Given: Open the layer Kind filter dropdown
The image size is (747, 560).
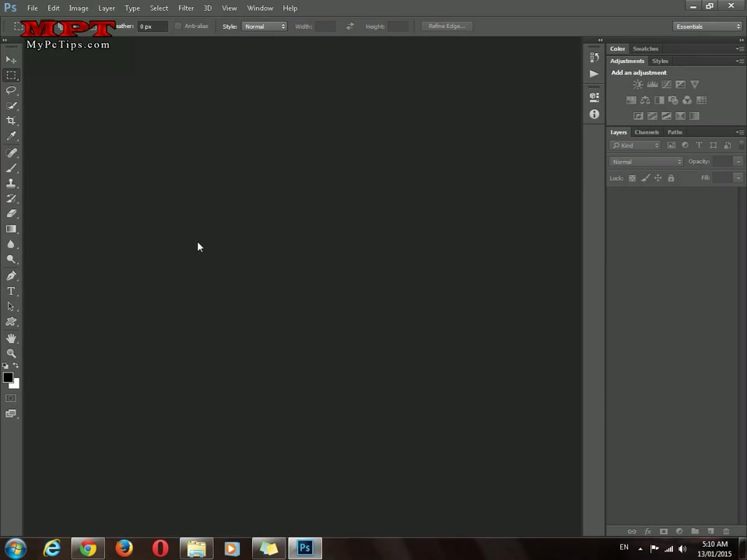Looking at the screenshot, I should 635,145.
